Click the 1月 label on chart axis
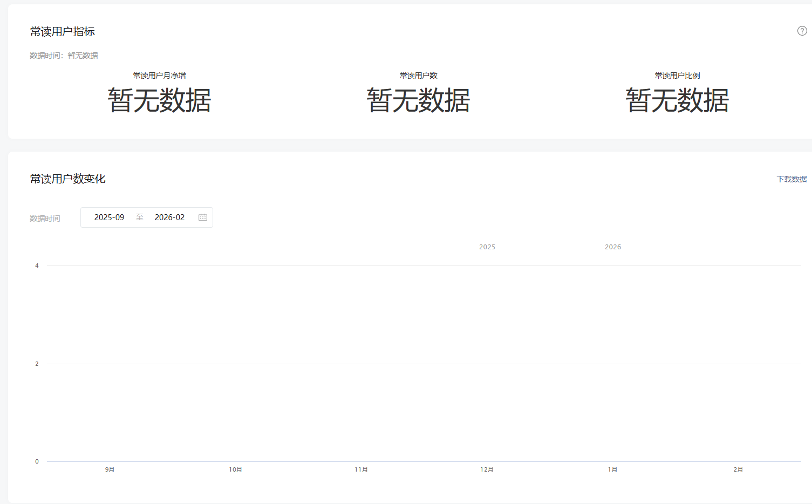The image size is (812, 504). 612,470
